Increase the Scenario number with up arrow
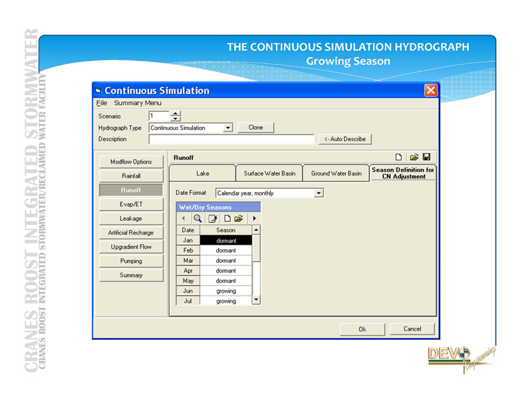532x399 pixels. pyautogui.click(x=176, y=113)
